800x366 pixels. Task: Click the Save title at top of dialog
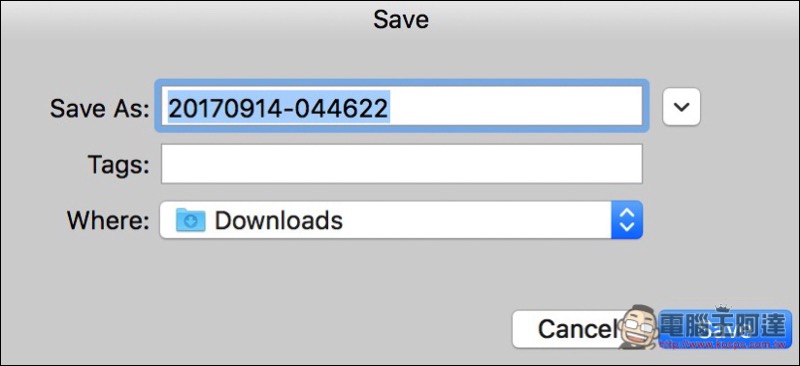point(401,19)
